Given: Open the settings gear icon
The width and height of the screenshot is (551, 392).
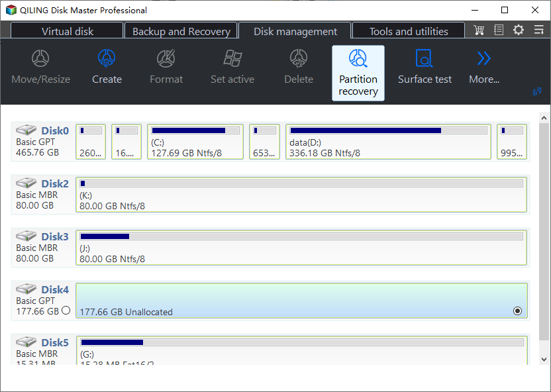Looking at the screenshot, I should click(x=519, y=30).
